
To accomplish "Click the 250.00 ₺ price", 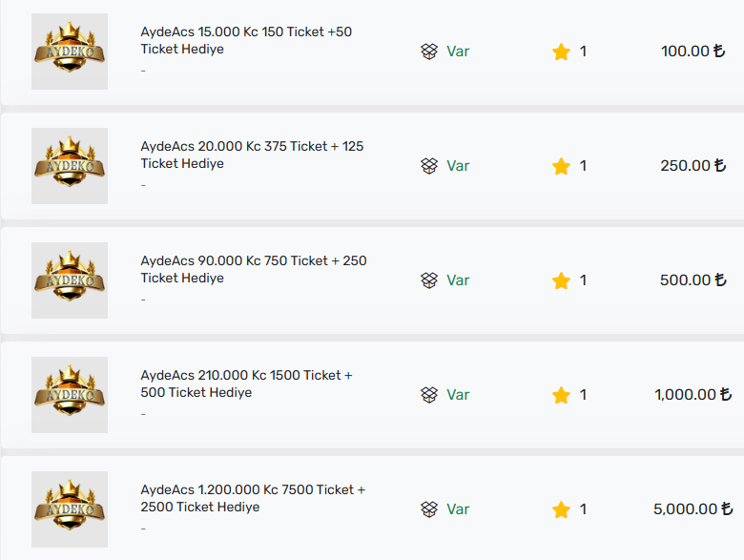I will (693, 166).
